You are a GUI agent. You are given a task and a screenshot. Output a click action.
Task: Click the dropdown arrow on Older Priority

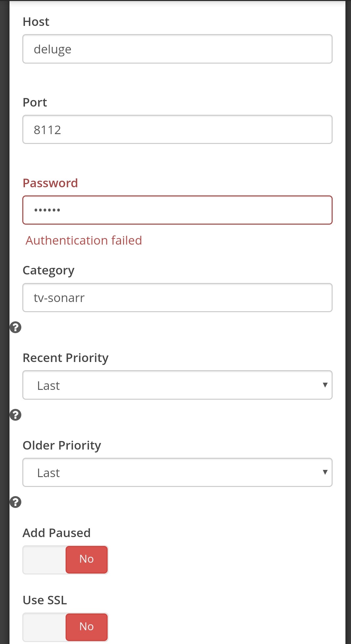point(324,472)
